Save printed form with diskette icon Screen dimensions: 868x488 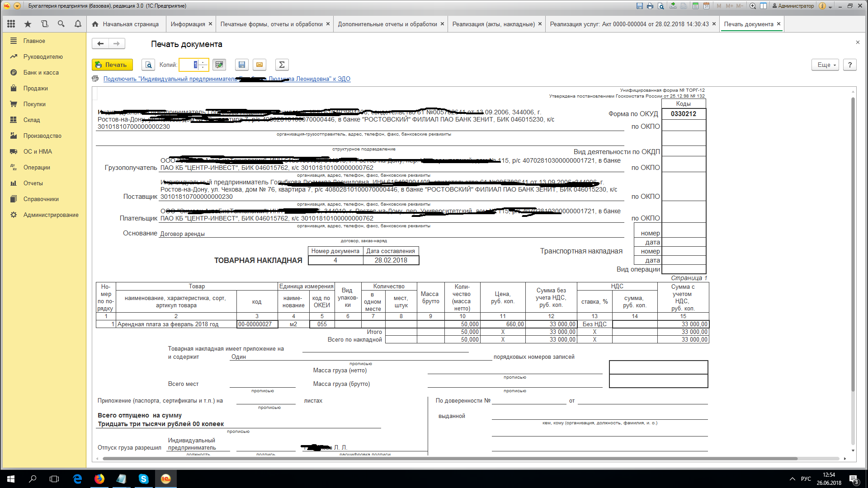click(x=242, y=65)
